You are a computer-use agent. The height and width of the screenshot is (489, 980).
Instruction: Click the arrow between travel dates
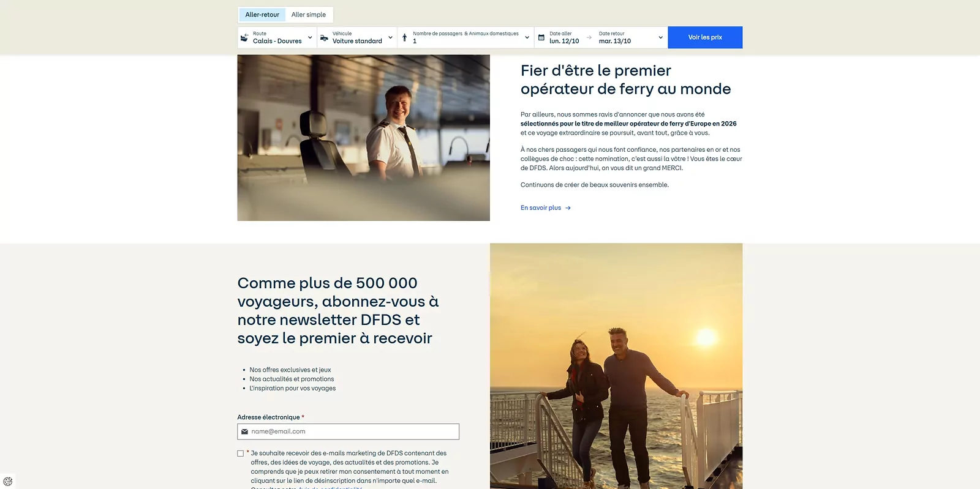tap(589, 38)
